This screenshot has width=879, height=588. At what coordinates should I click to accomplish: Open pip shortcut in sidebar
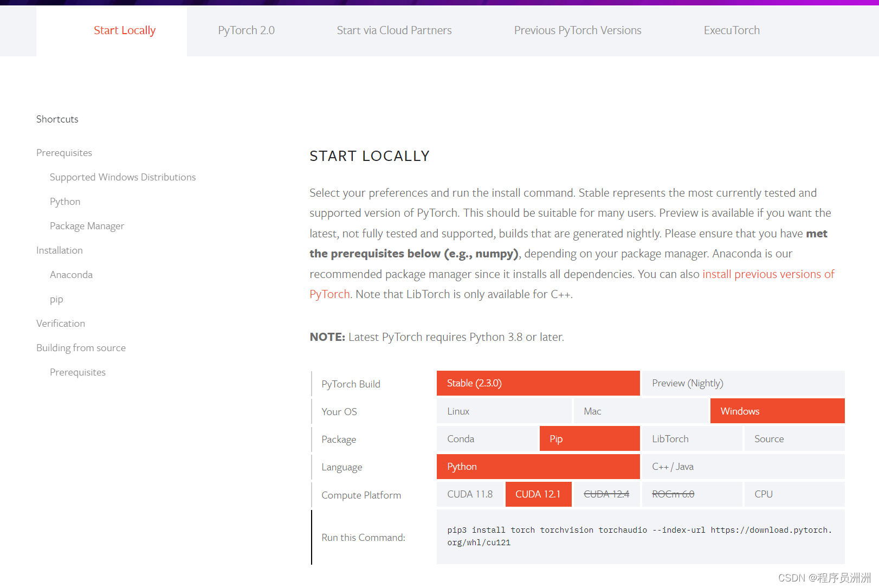56,299
